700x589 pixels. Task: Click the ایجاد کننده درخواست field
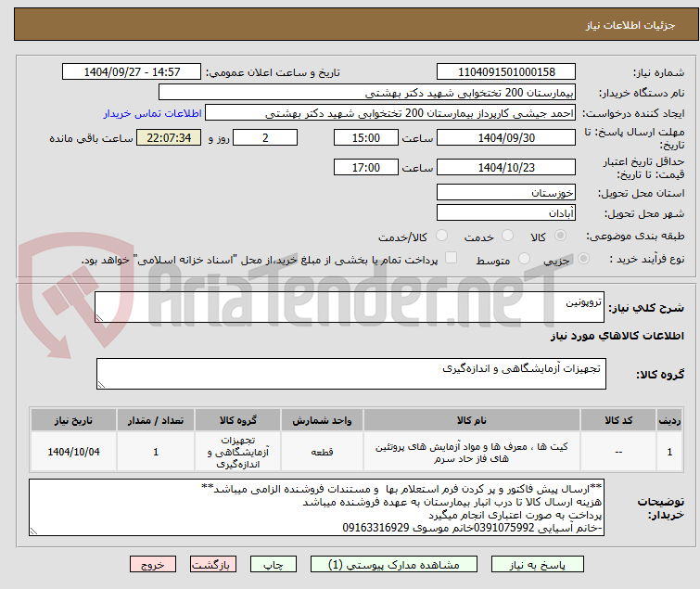(x=390, y=113)
